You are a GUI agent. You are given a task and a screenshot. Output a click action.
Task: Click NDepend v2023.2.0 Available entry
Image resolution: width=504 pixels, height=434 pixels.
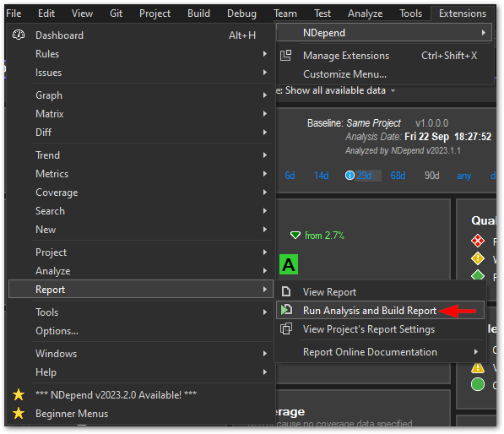pos(141,395)
